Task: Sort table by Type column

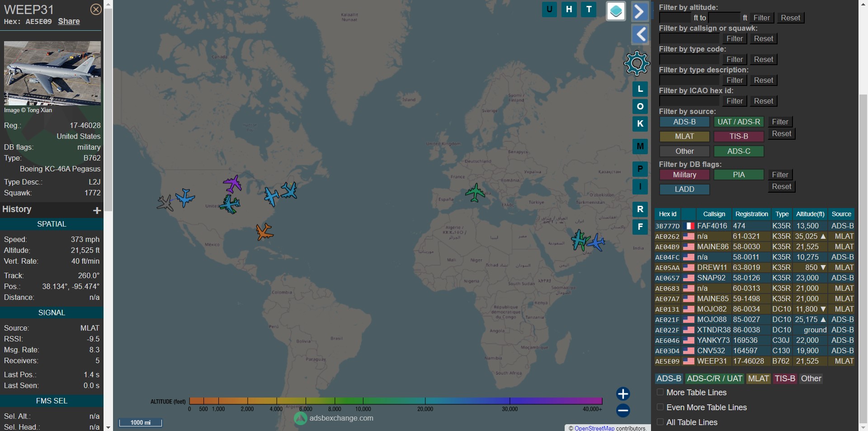Action: 782,214
